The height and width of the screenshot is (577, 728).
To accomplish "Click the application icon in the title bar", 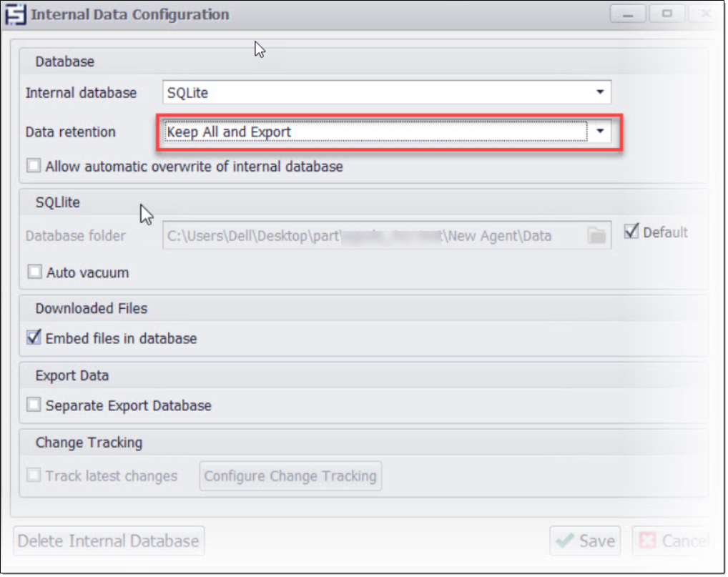I will pyautogui.click(x=16, y=14).
